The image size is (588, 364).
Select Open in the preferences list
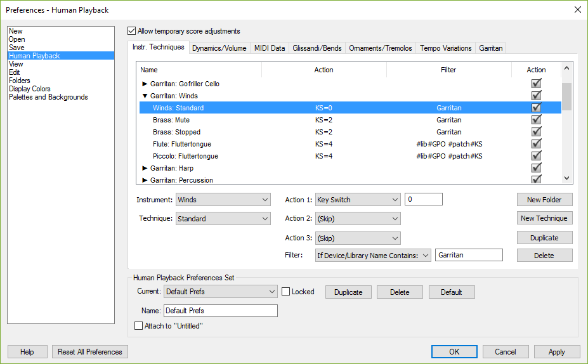tap(61, 39)
